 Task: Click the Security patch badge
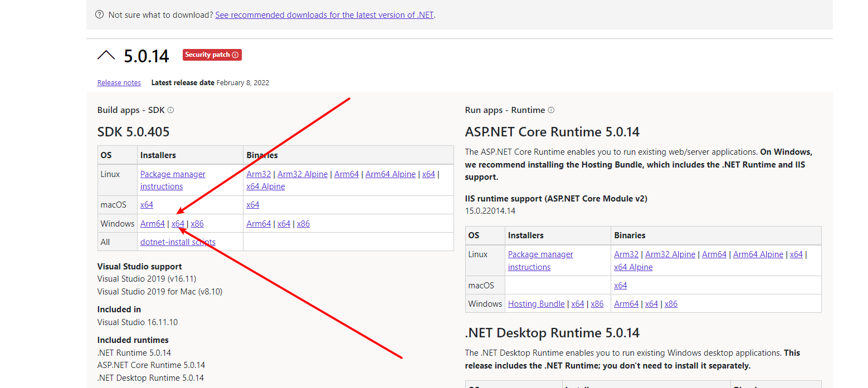[212, 55]
